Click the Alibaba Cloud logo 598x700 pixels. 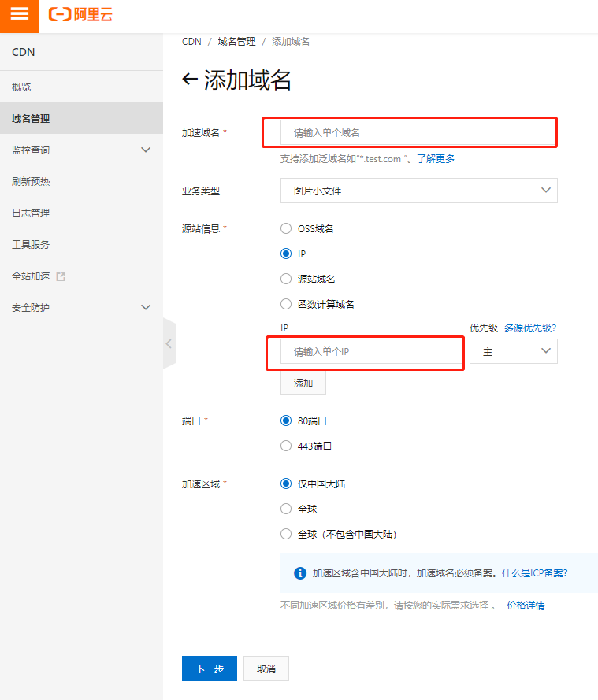[80, 15]
